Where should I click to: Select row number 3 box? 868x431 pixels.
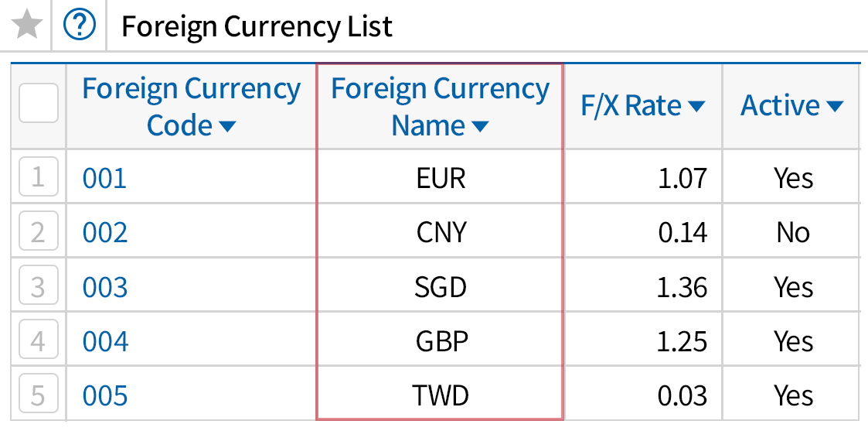click(x=38, y=287)
